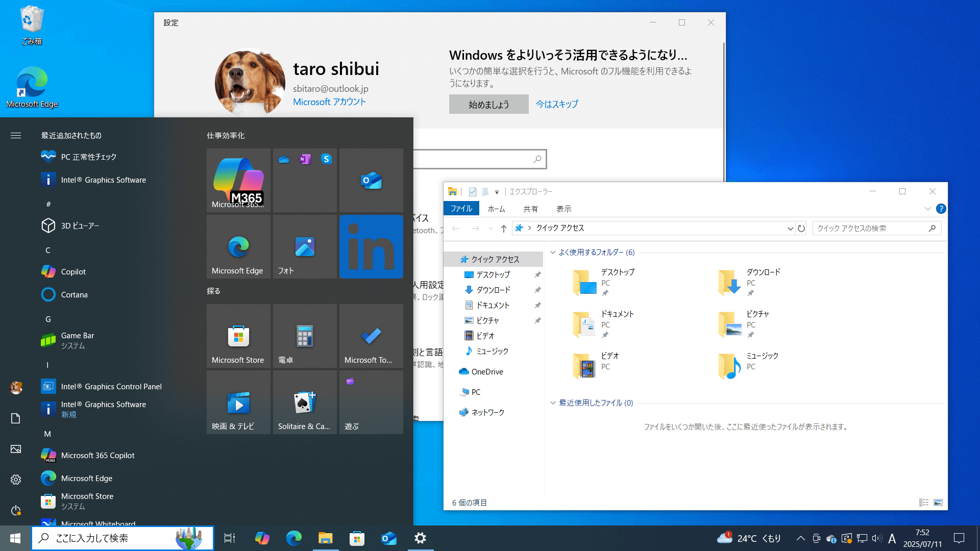Open the Outlook tile in Start menu

(371, 180)
